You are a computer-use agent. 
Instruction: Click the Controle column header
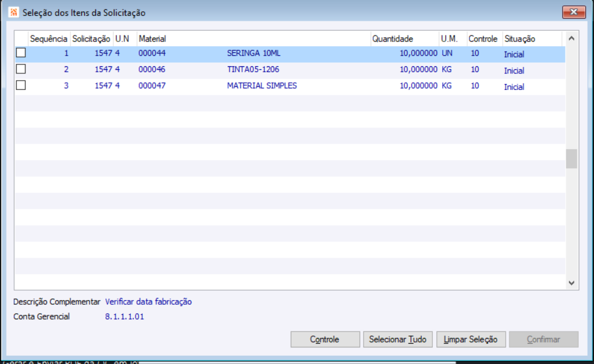click(x=484, y=38)
